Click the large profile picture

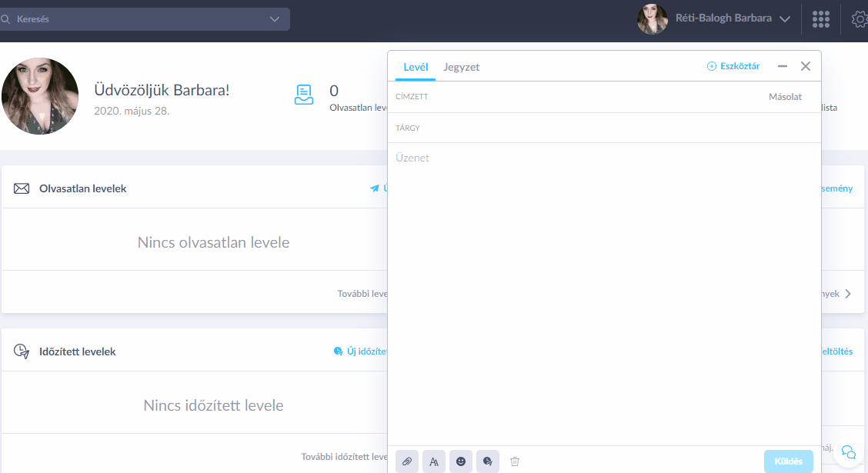coord(40,95)
